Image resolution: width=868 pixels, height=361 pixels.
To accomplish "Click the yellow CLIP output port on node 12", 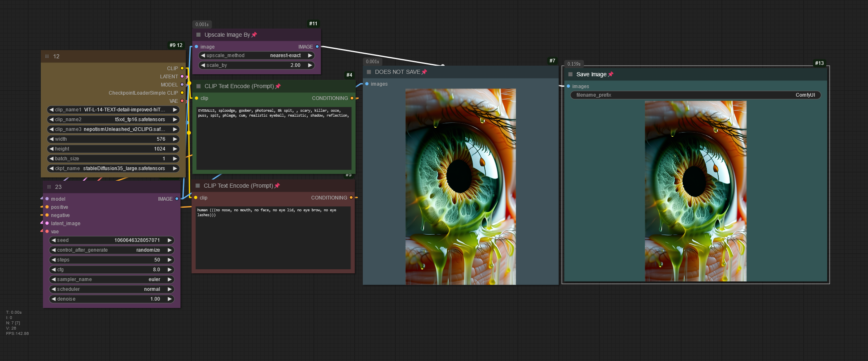I will tap(182, 68).
